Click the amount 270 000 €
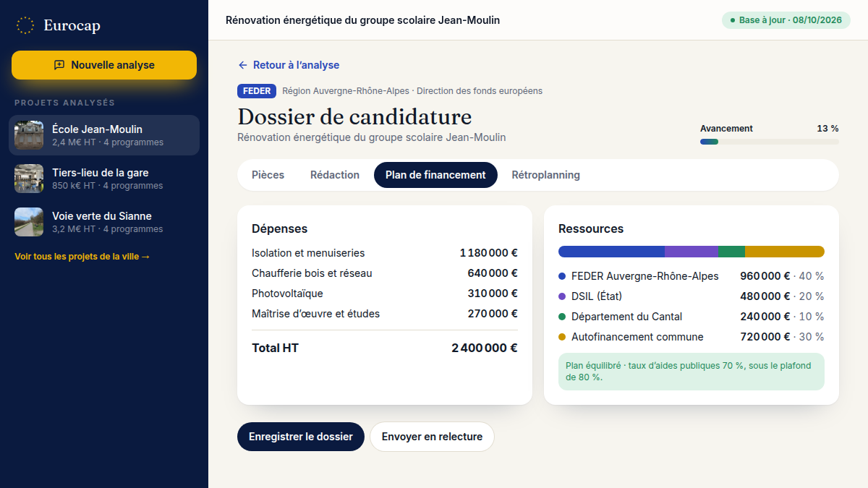This screenshot has width=868, height=488. click(493, 314)
